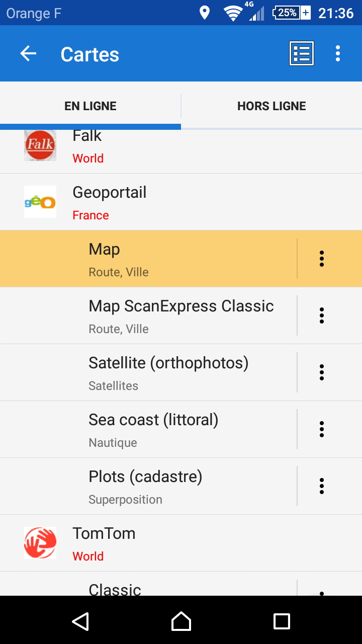Open options for Satellite (orthophotos)
Screen dimensions: 362x644
[x=322, y=372]
